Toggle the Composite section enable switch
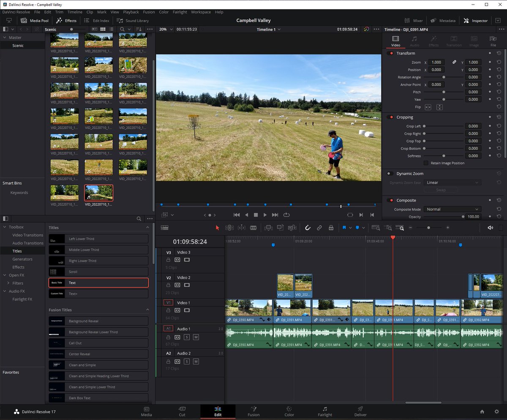Image resolution: width=507 pixels, height=420 pixels. click(x=390, y=201)
